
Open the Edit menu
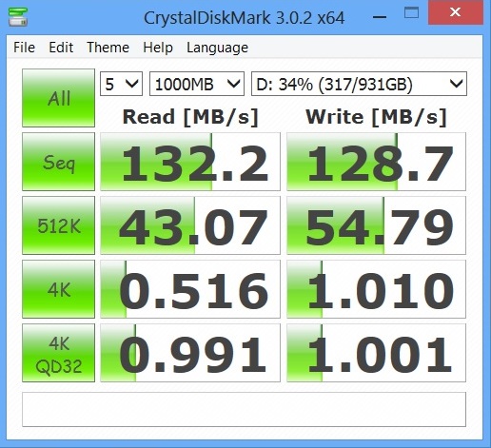coord(61,48)
